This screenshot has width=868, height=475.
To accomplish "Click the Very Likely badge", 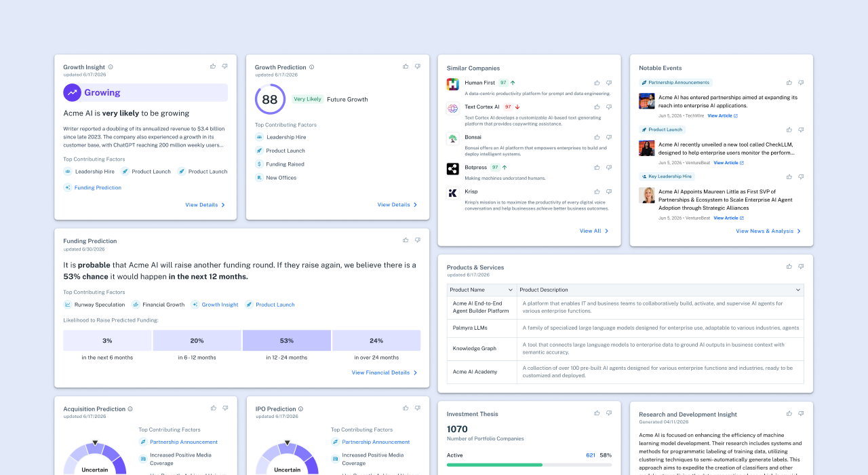I will tap(307, 99).
